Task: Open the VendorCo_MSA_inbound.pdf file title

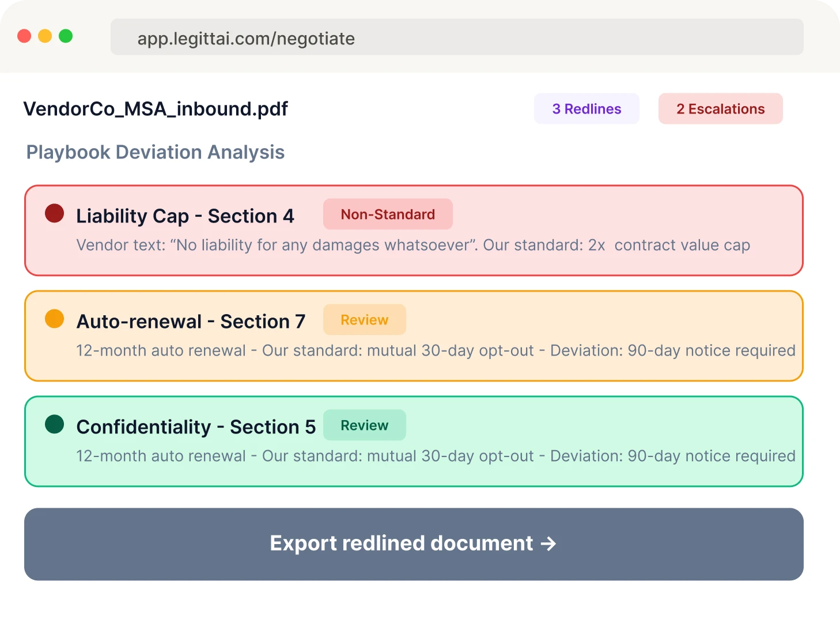Action: [156, 109]
